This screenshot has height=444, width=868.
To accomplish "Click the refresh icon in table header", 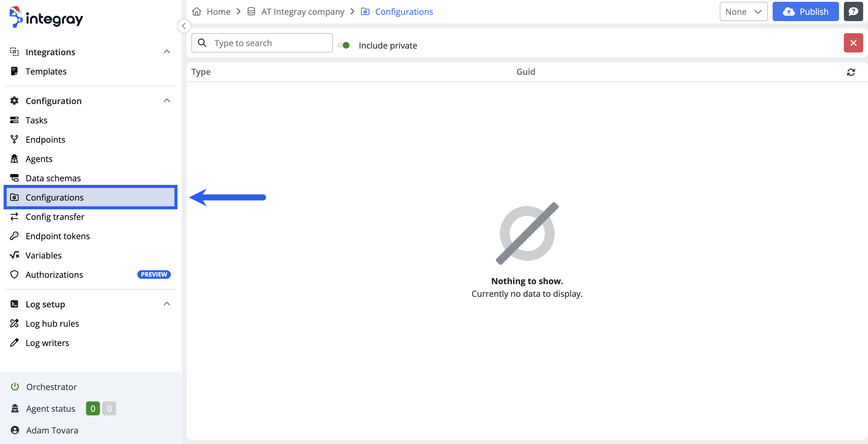I will click(850, 72).
